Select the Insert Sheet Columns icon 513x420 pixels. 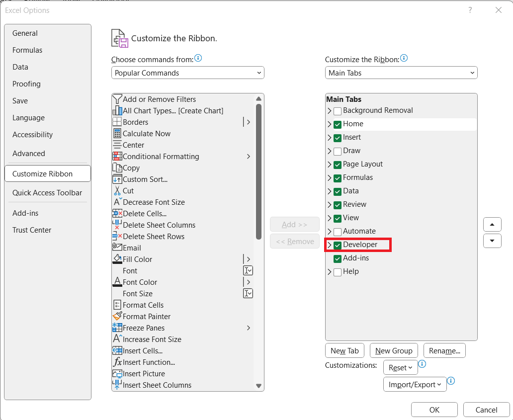(x=117, y=385)
